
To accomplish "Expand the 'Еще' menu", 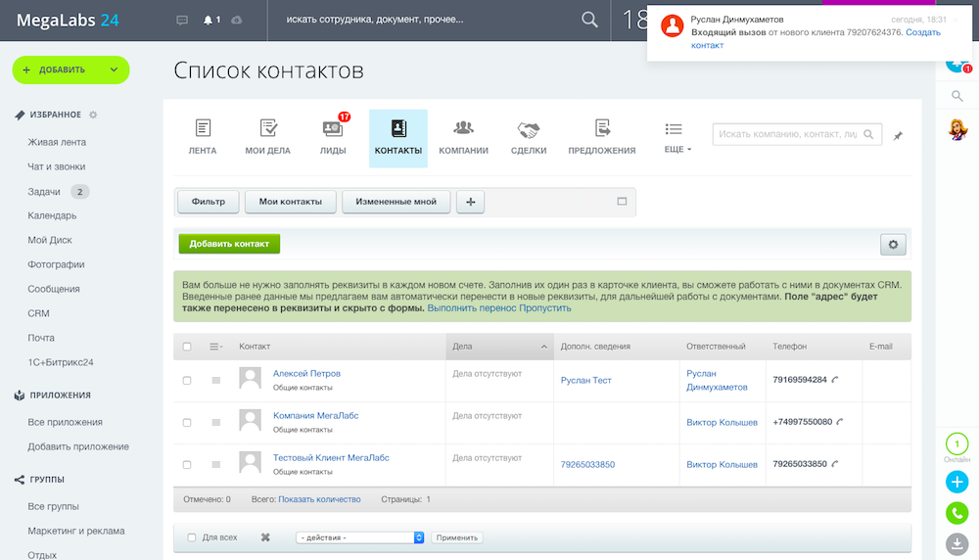I will [674, 137].
